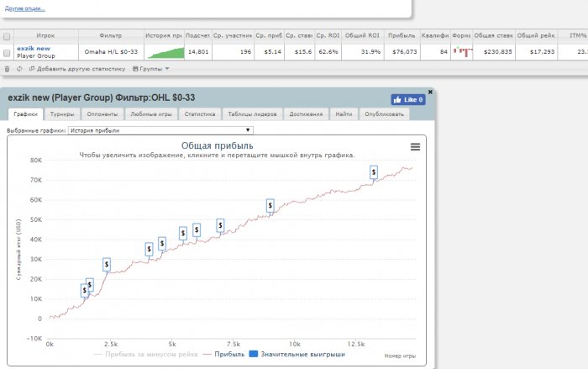Switch to the Оппоненты tab

(x=102, y=114)
